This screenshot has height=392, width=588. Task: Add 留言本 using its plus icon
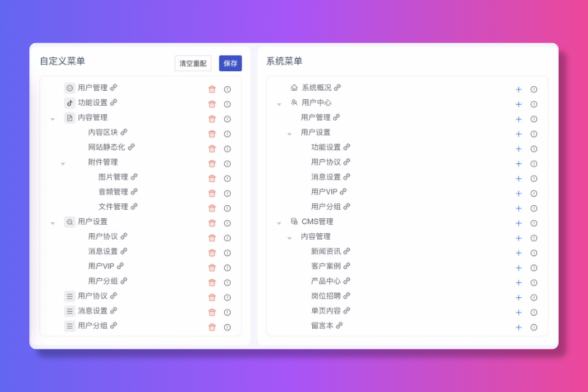tap(518, 327)
